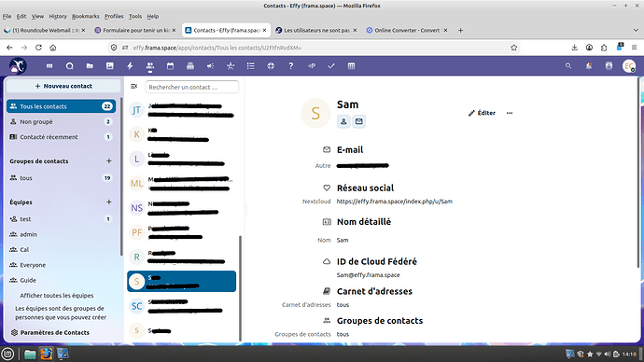
Task: Open the Tasks list app icon
Action: pos(250,66)
